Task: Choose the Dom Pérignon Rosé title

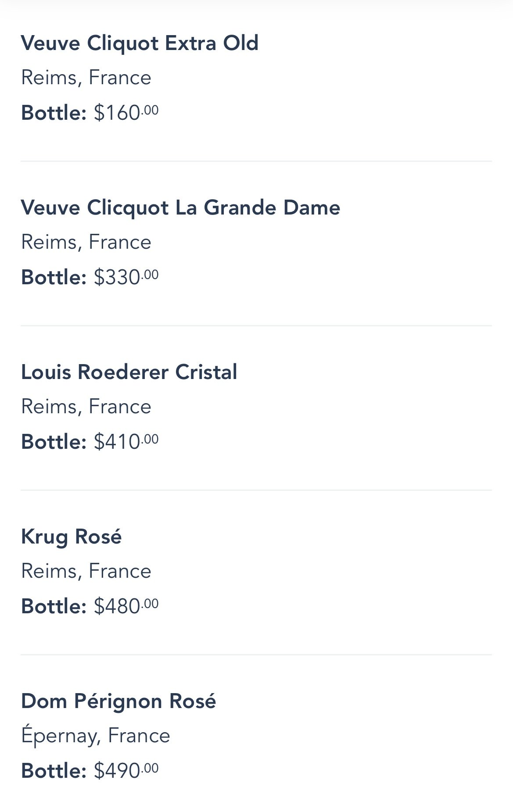Action: click(x=118, y=701)
